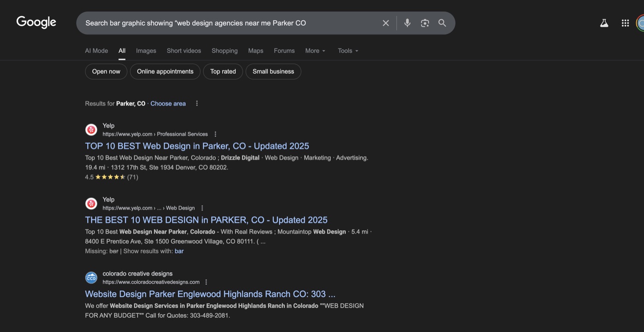This screenshot has height=332, width=644.
Task: Start voice search with the microphone icon
Action: pyautogui.click(x=407, y=23)
